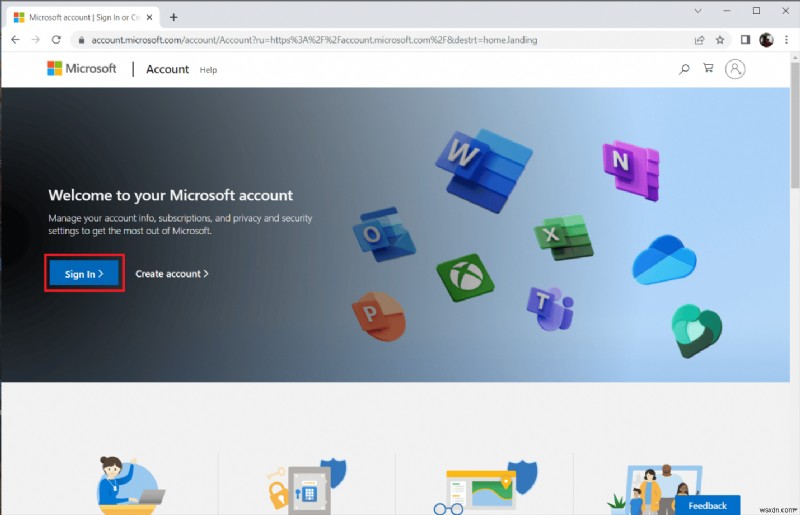Open the Help header link
The image size is (800, 515).
coord(208,70)
